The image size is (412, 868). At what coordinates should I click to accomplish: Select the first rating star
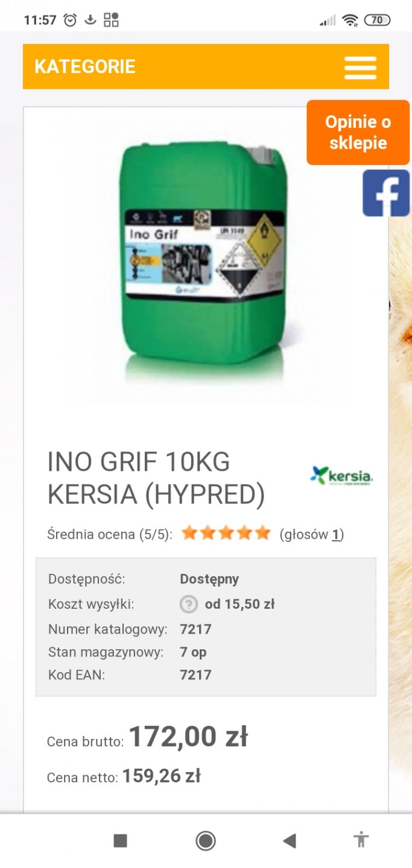pyautogui.click(x=190, y=533)
